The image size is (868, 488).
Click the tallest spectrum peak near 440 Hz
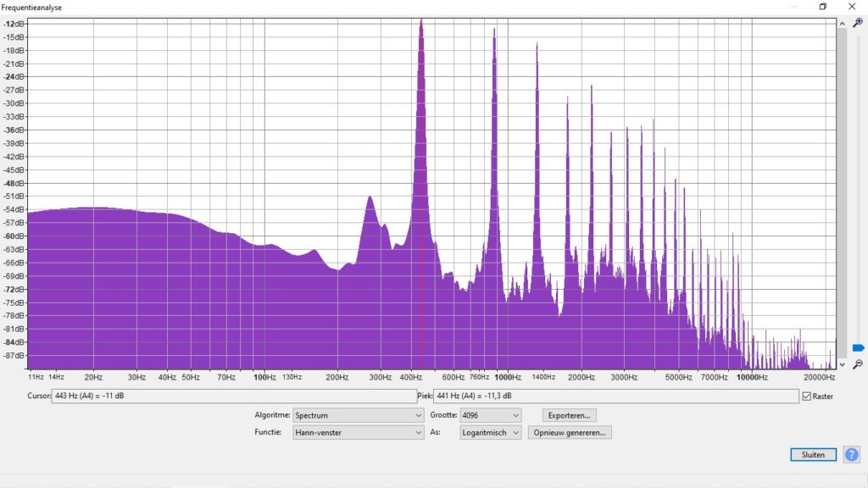point(420,25)
